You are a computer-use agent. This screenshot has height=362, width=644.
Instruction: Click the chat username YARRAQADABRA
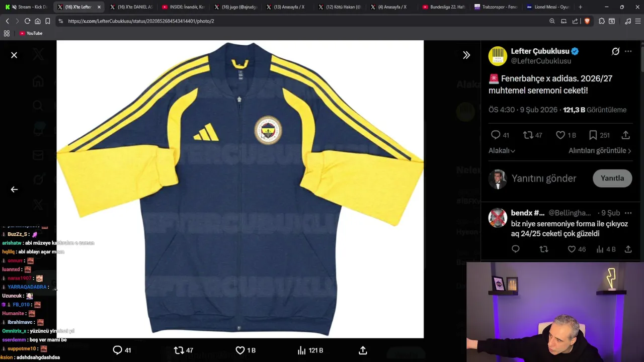pyautogui.click(x=27, y=287)
